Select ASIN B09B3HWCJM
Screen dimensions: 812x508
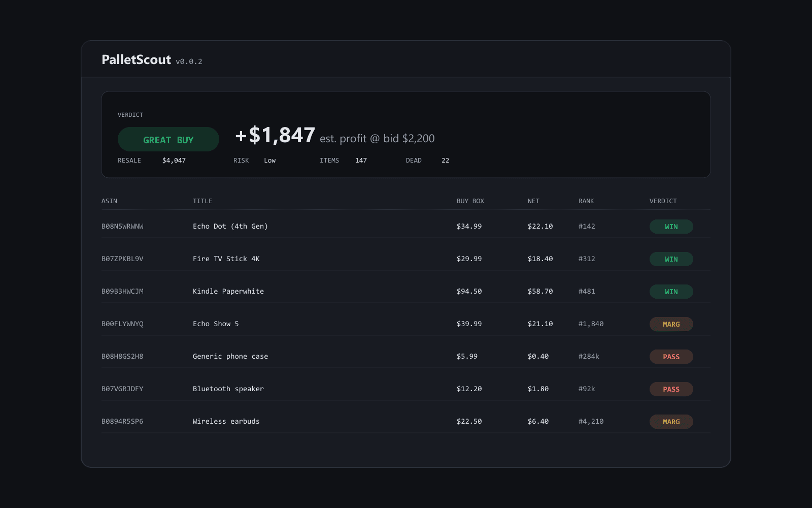pos(122,292)
